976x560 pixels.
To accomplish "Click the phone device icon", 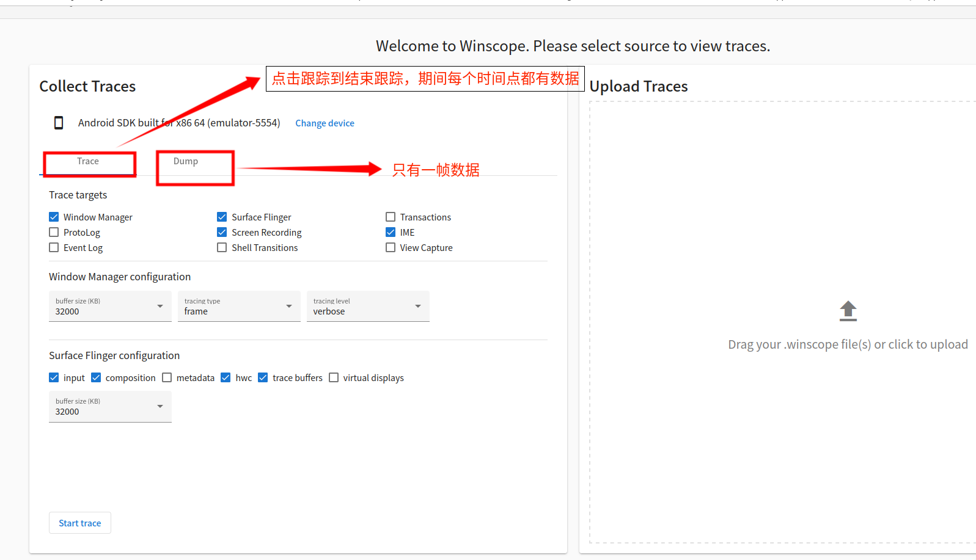I will pyautogui.click(x=59, y=123).
